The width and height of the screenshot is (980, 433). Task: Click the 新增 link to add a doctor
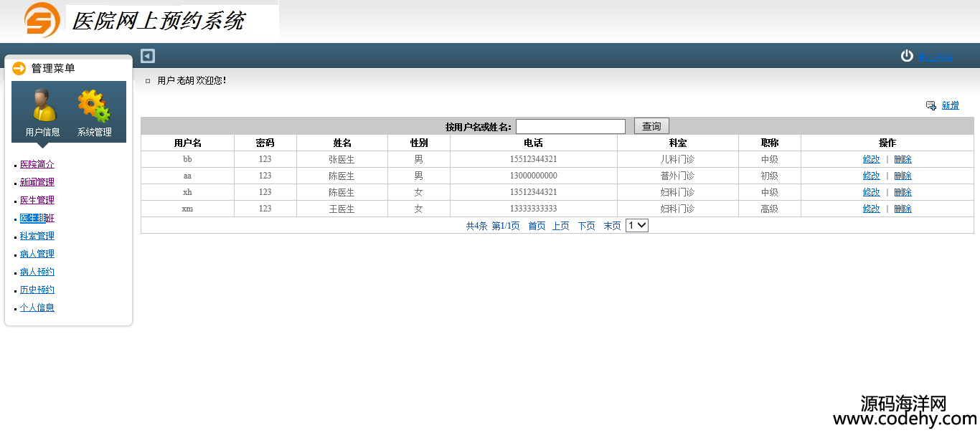click(x=950, y=105)
